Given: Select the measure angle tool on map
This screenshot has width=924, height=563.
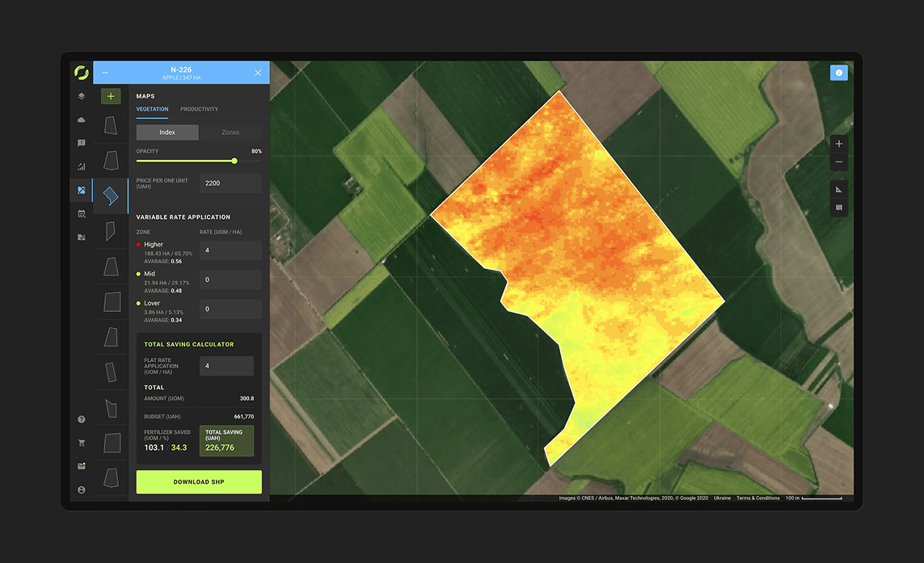Looking at the screenshot, I should 838,190.
